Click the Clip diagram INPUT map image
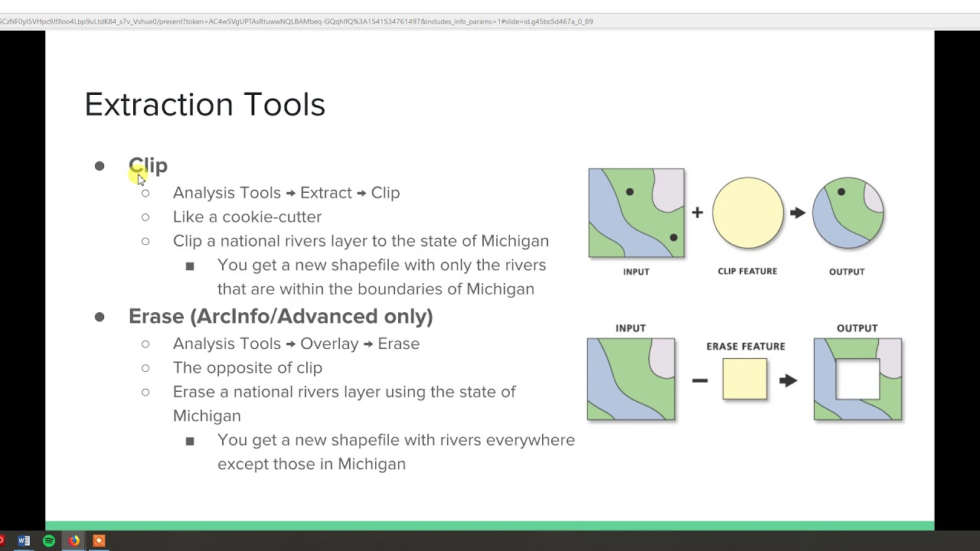 636,213
